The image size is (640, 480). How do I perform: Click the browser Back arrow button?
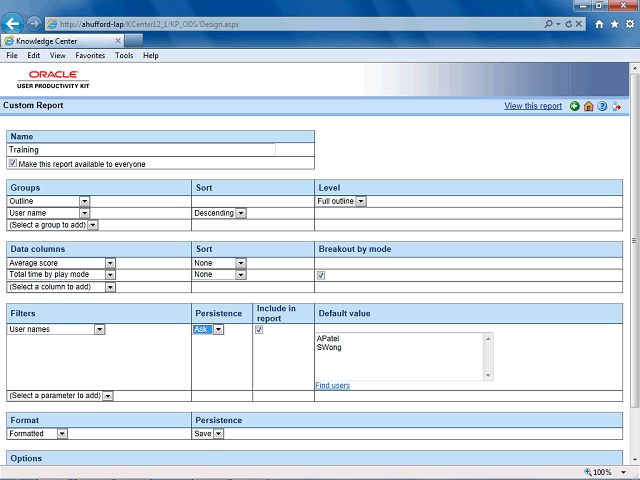(x=12, y=24)
